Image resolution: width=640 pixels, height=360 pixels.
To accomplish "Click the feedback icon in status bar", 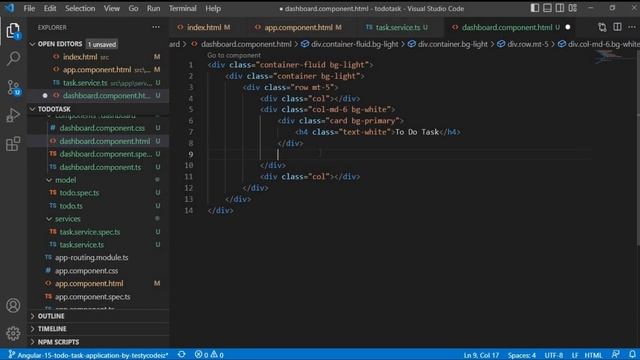I will (616, 355).
